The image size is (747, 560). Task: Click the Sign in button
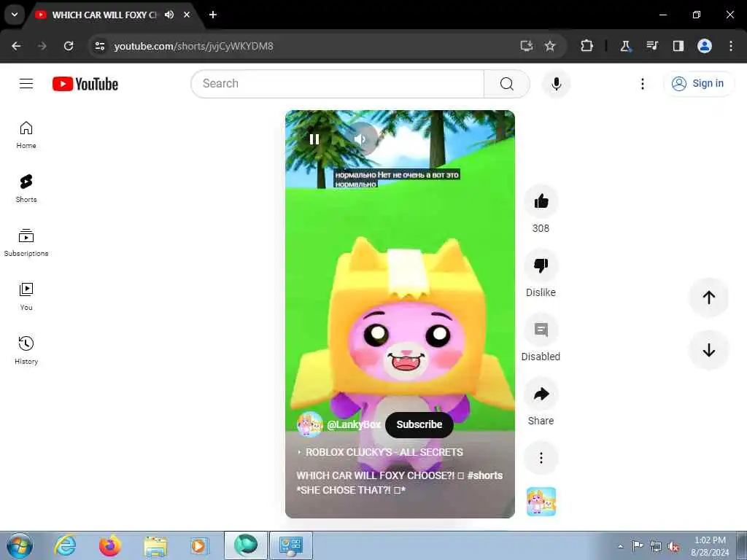(698, 84)
